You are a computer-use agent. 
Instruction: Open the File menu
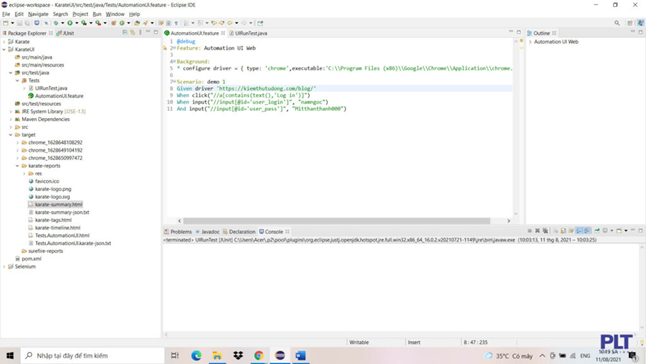6,14
